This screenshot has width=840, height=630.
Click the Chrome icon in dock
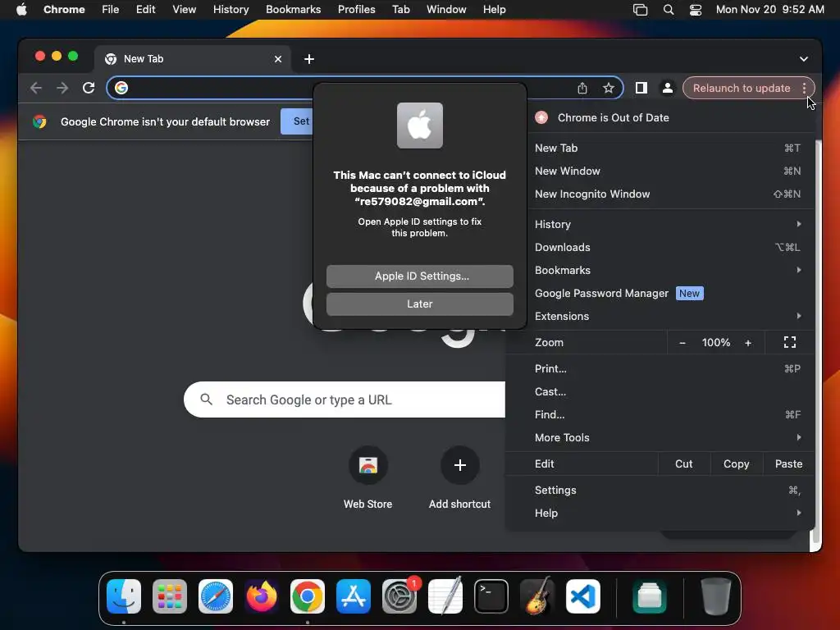(x=308, y=596)
